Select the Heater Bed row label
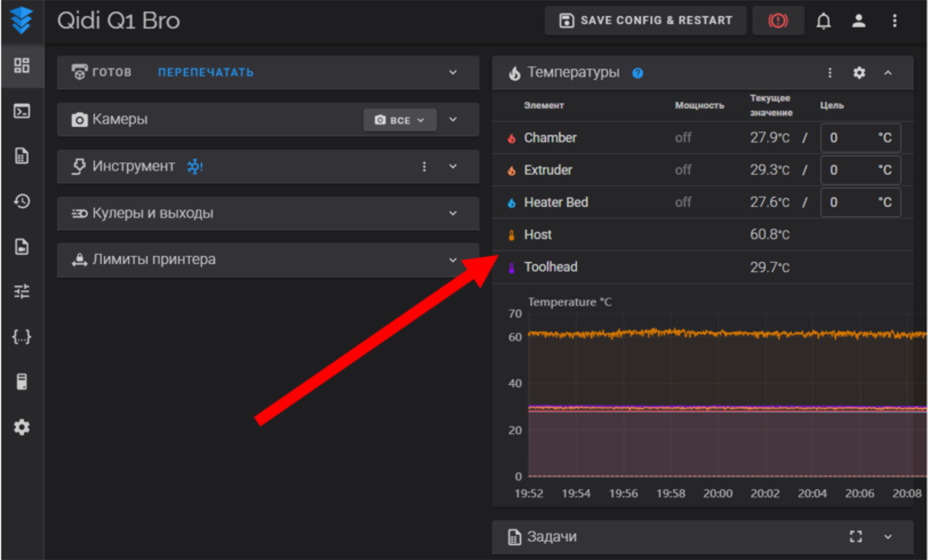The image size is (928, 560). (556, 203)
